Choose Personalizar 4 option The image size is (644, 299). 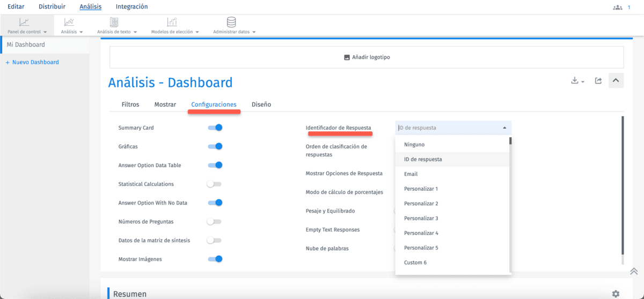453,233
